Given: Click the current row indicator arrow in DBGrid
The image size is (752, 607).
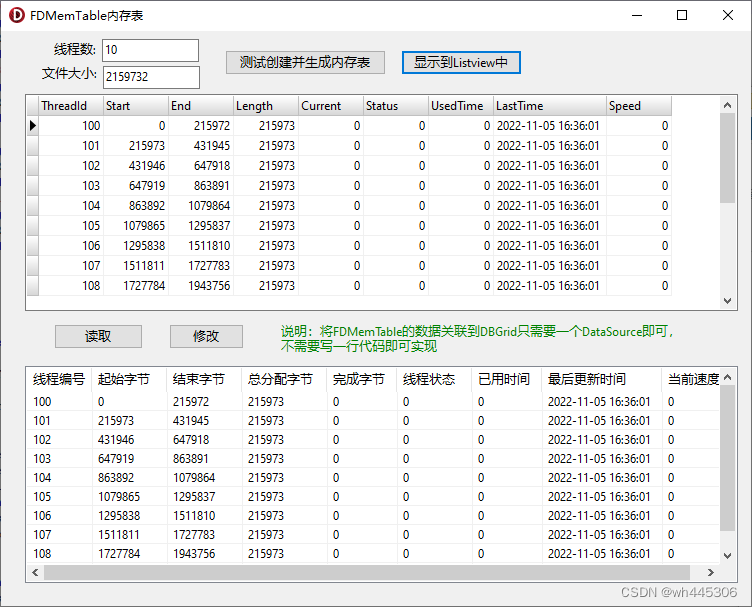Looking at the screenshot, I should tap(33, 126).
